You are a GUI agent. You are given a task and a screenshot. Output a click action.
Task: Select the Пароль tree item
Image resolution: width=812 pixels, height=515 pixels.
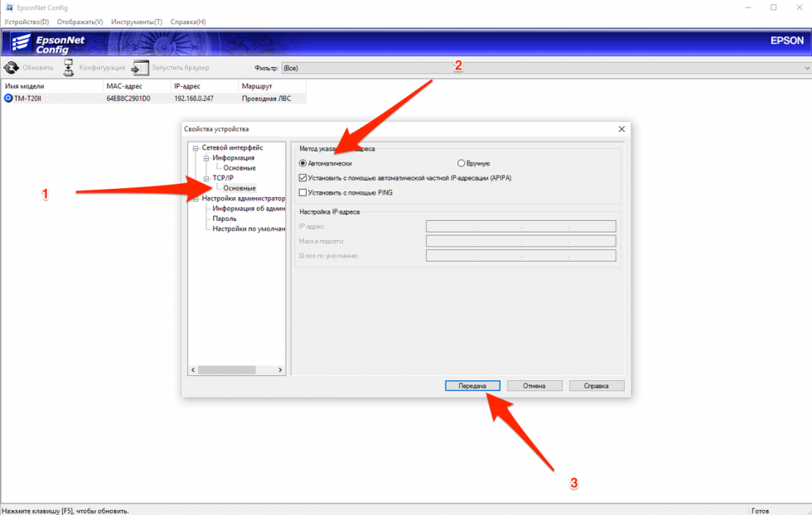point(225,219)
